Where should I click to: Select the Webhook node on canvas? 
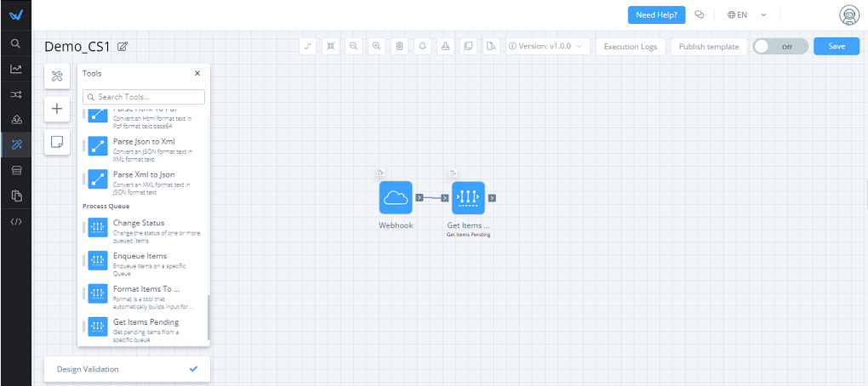click(396, 197)
